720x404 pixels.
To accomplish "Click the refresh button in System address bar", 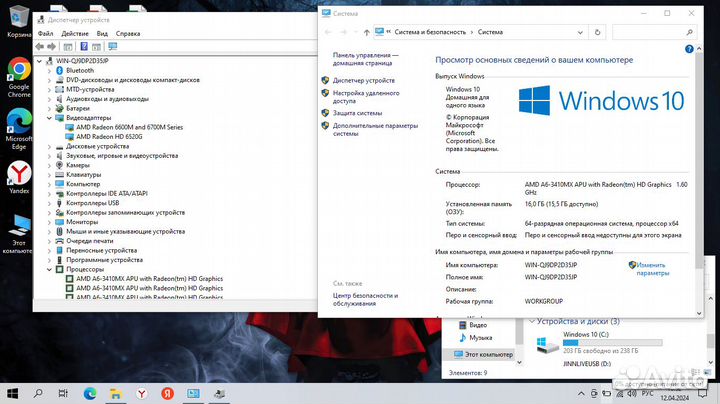I will click(x=597, y=32).
